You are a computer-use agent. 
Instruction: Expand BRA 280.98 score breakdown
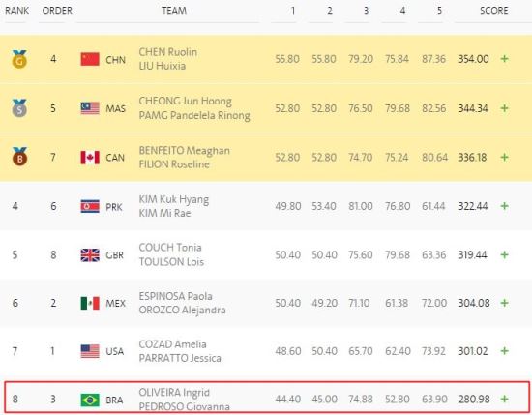pyautogui.click(x=505, y=400)
